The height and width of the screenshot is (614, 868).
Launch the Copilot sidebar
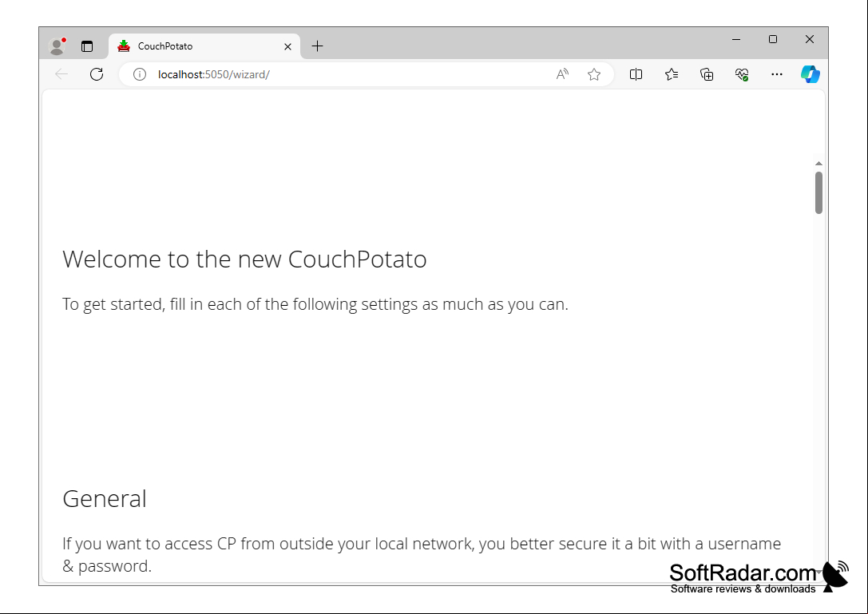coord(811,74)
